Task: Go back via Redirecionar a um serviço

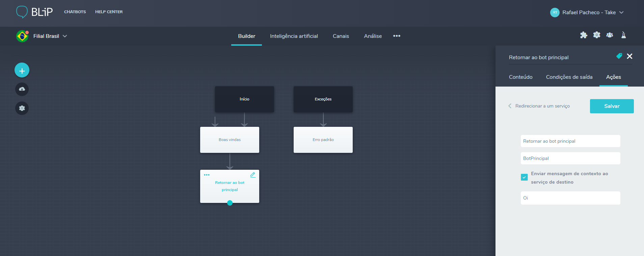Action: tap(539, 106)
